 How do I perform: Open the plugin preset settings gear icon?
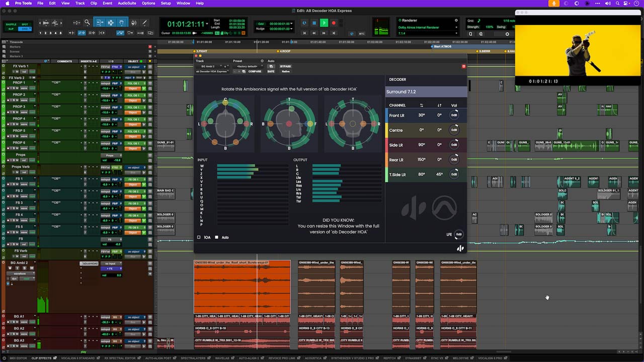click(262, 61)
